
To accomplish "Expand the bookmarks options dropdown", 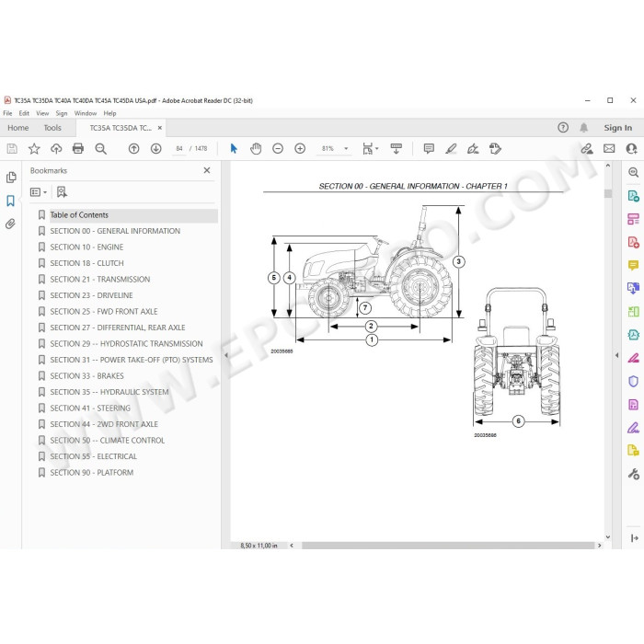I will (x=39, y=191).
